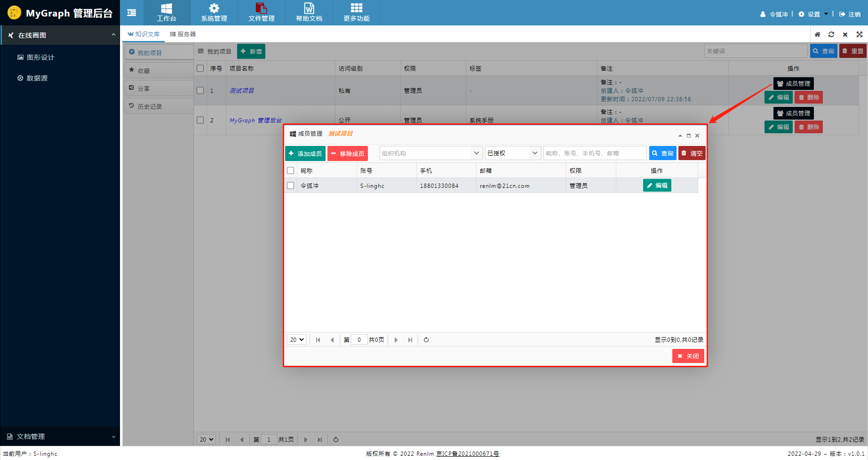Viewport: 868px width, 460px height.
Task: Click the home icon in tab bar
Action: pyautogui.click(x=818, y=34)
